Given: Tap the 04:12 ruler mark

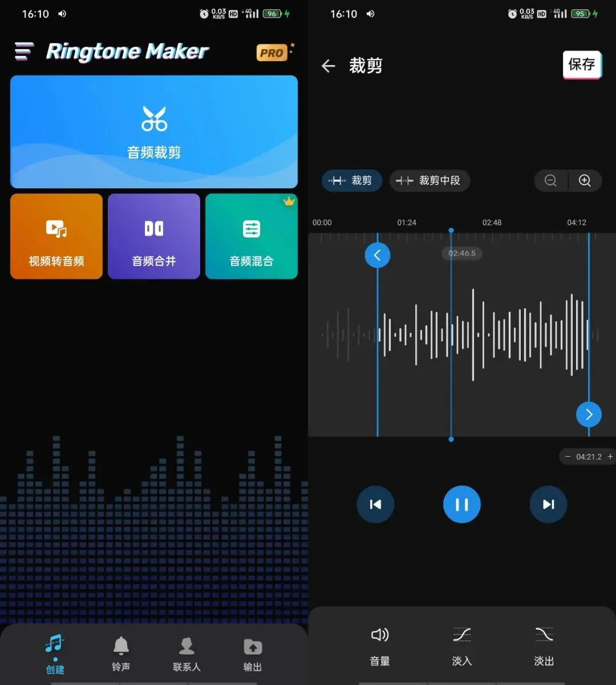Looking at the screenshot, I should point(577,223).
